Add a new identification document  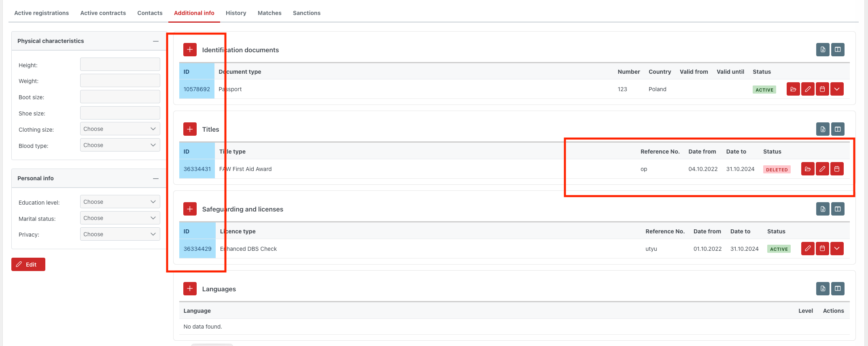190,49
